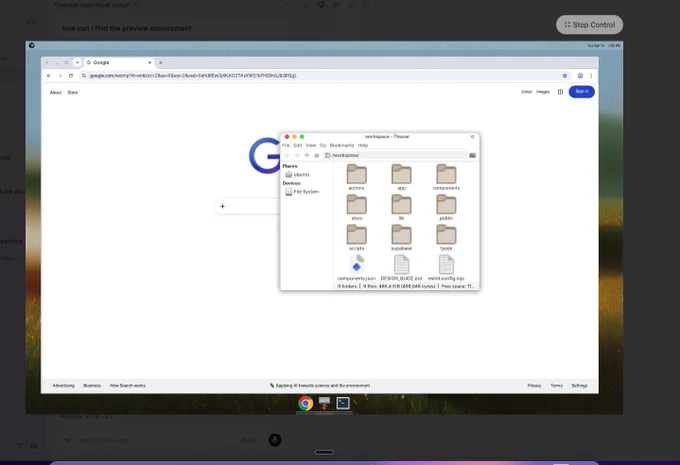
Task: Launch Chrome from the dock
Action: [306, 403]
